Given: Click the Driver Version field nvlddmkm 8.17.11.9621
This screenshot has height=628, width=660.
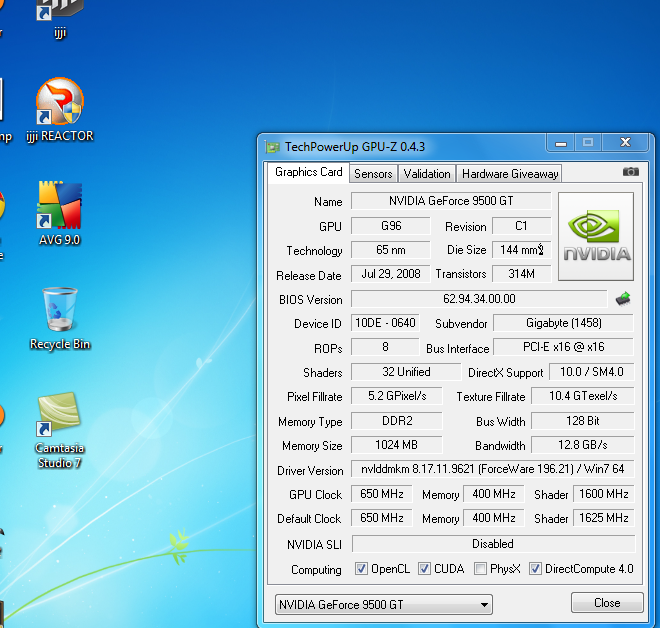Looking at the screenshot, I should click(x=492, y=469).
